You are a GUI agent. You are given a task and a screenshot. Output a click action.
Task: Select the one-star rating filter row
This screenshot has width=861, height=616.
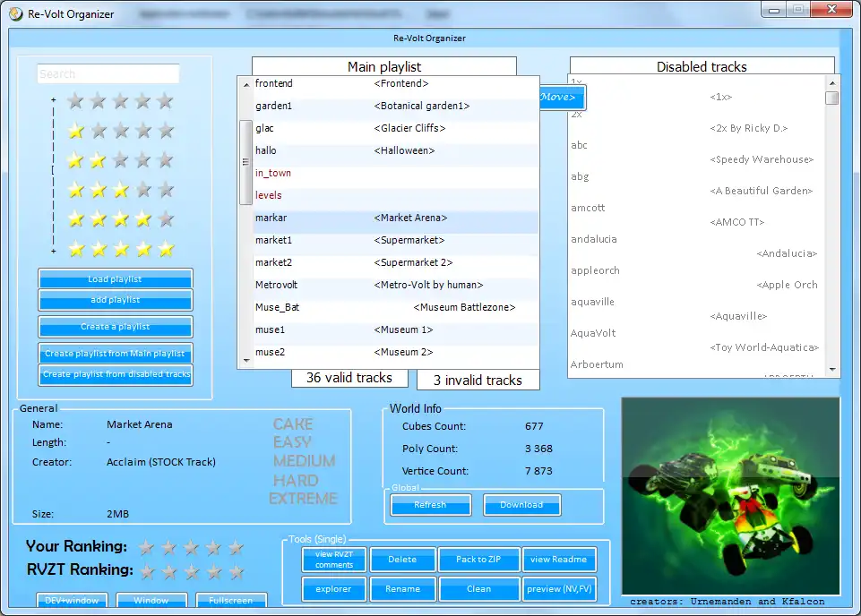pyautogui.click(x=120, y=131)
